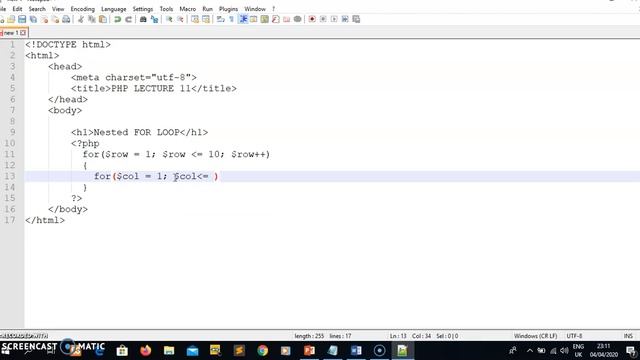The width and height of the screenshot is (640, 360).
Task: Close the 'new 1' tab with its X
Action: tap(23, 33)
